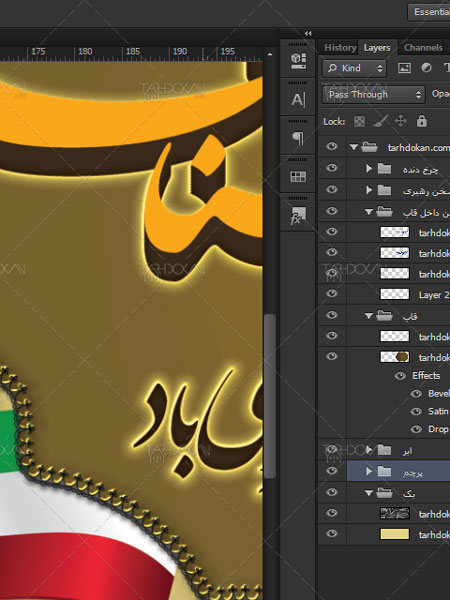Toggle the Effects visibility eye
Screen dimensions: 450x600
click(x=400, y=376)
